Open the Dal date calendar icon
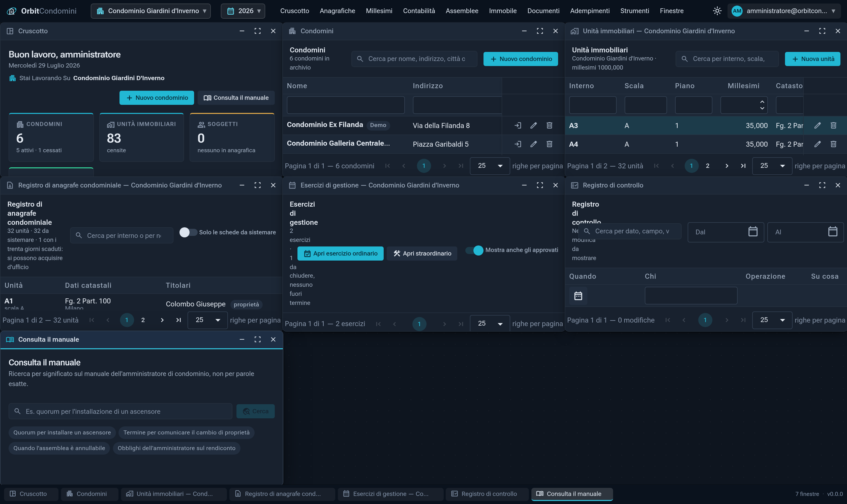The image size is (847, 504). tap(753, 232)
